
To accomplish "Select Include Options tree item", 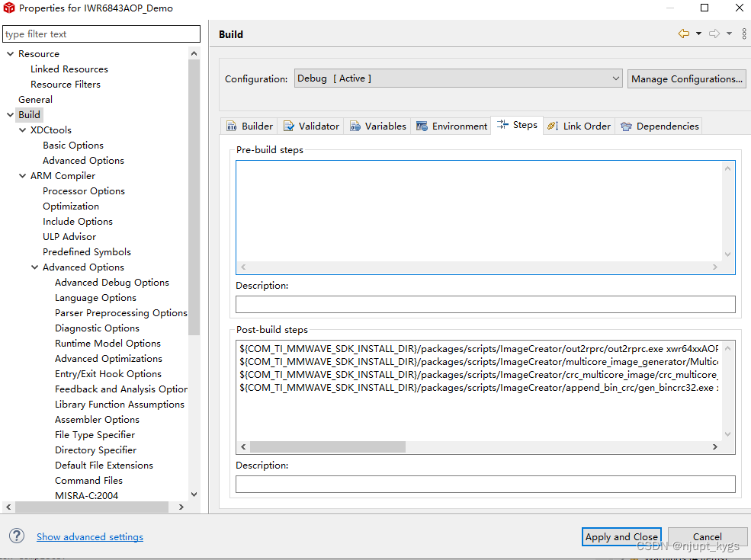I will click(x=78, y=222).
